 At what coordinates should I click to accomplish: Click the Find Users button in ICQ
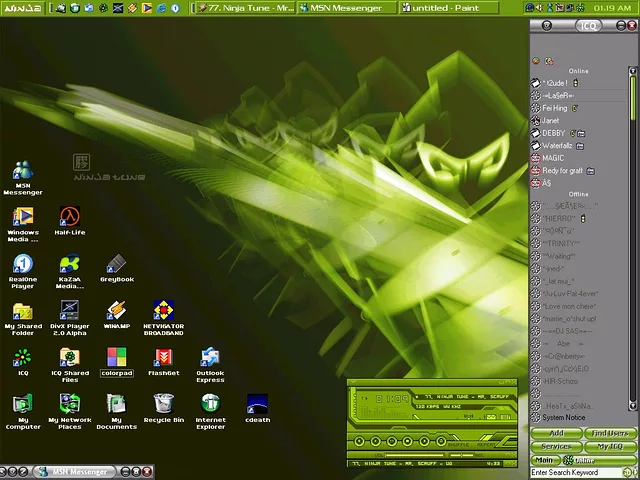(610, 433)
